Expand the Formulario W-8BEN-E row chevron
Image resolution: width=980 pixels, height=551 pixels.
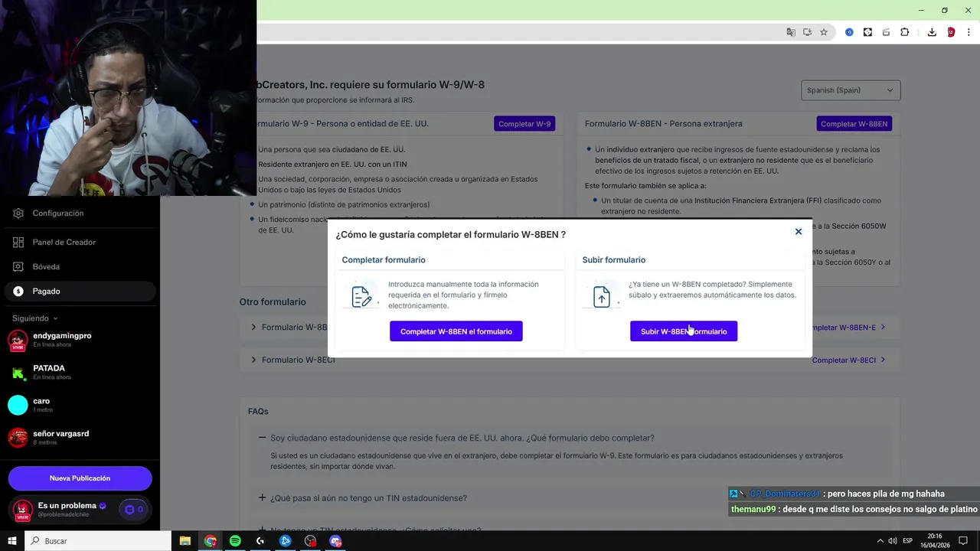click(253, 327)
